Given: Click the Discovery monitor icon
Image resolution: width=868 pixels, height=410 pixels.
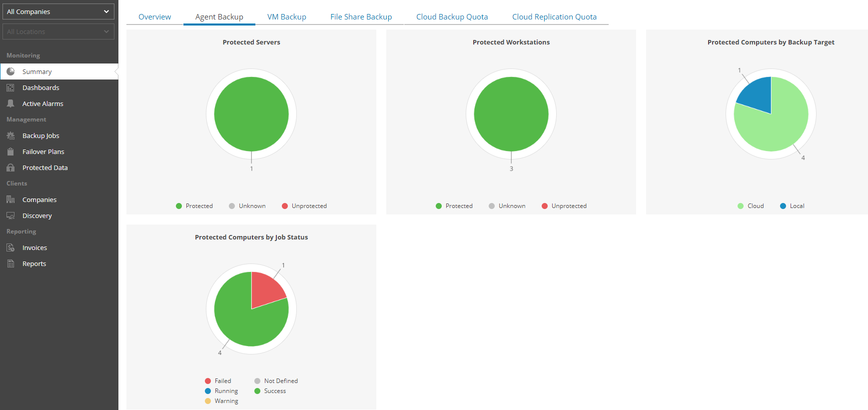Looking at the screenshot, I should [10, 215].
